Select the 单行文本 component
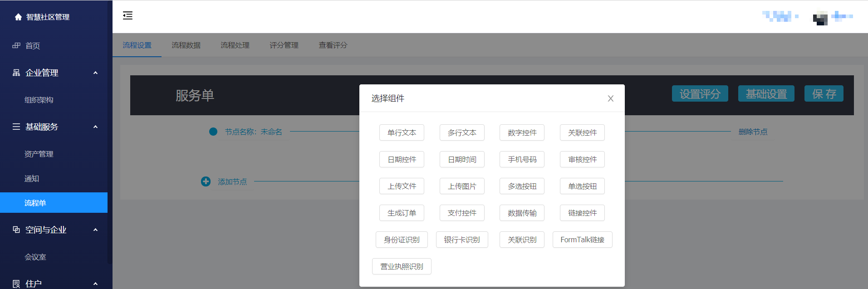The image size is (868, 289). pos(402,132)
